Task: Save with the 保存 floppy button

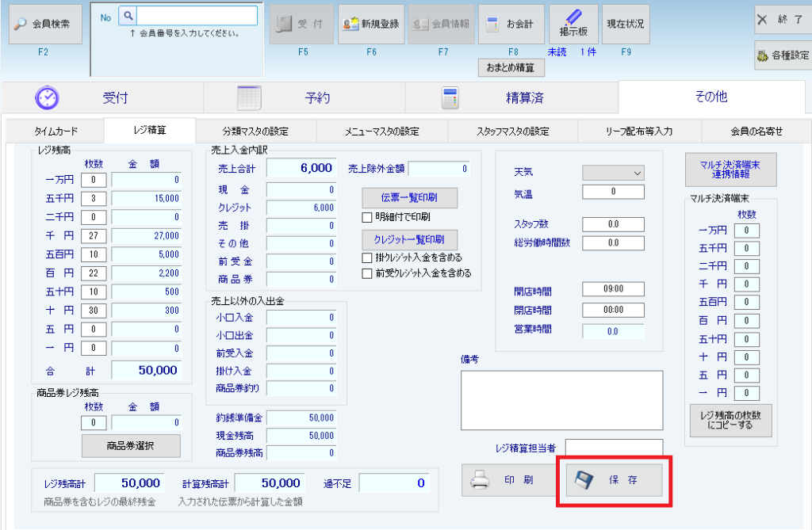Action: coord(614,480)
